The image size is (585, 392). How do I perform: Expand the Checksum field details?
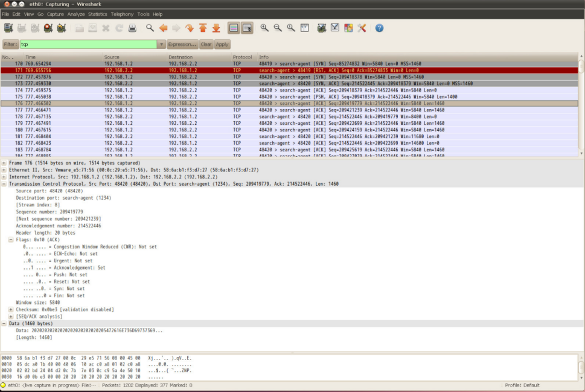[x=11, y=309]
